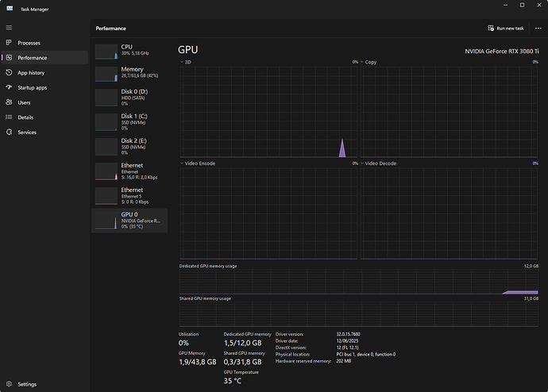Screen dimensions: 548x392
Task: Click the GPU Memory 1,9/43,8 GB value
Action: [x=198, y=362]
